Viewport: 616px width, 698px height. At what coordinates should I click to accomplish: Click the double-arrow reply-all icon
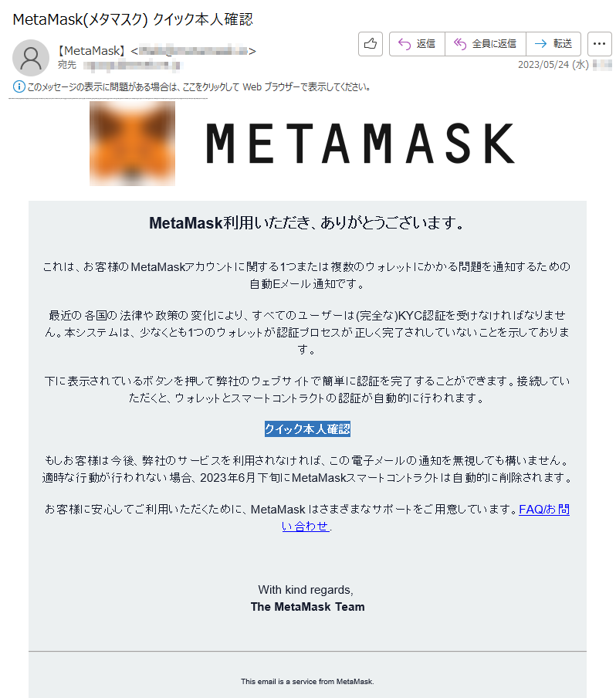460,43
